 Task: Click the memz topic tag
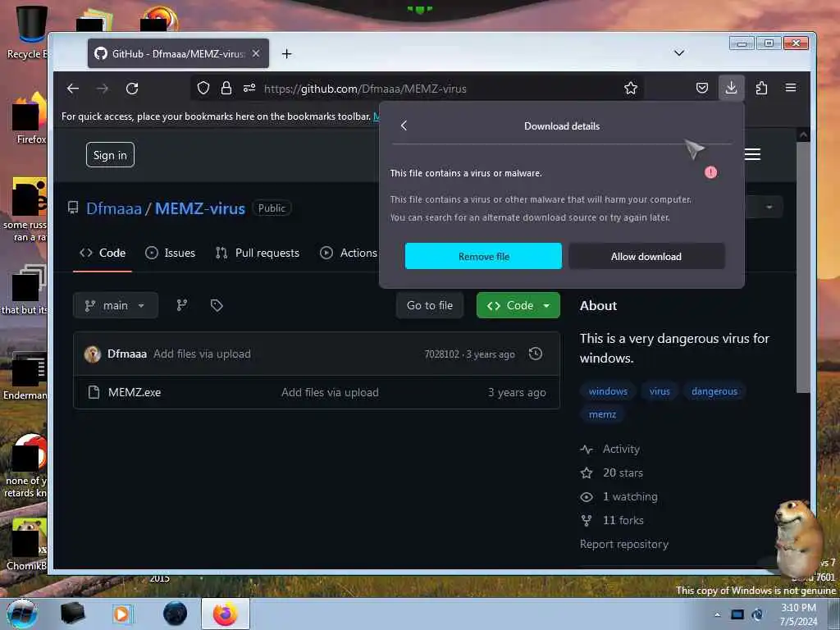(602, 414)
